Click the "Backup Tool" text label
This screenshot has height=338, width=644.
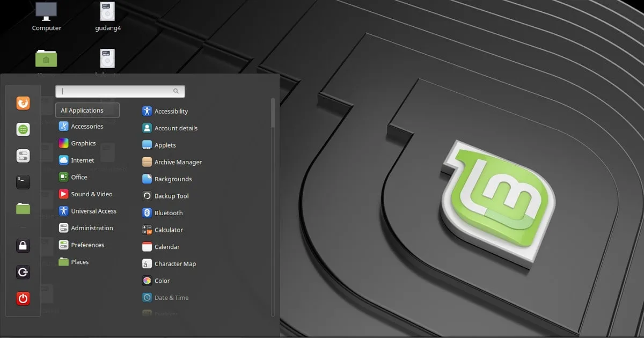coord(172,196)
